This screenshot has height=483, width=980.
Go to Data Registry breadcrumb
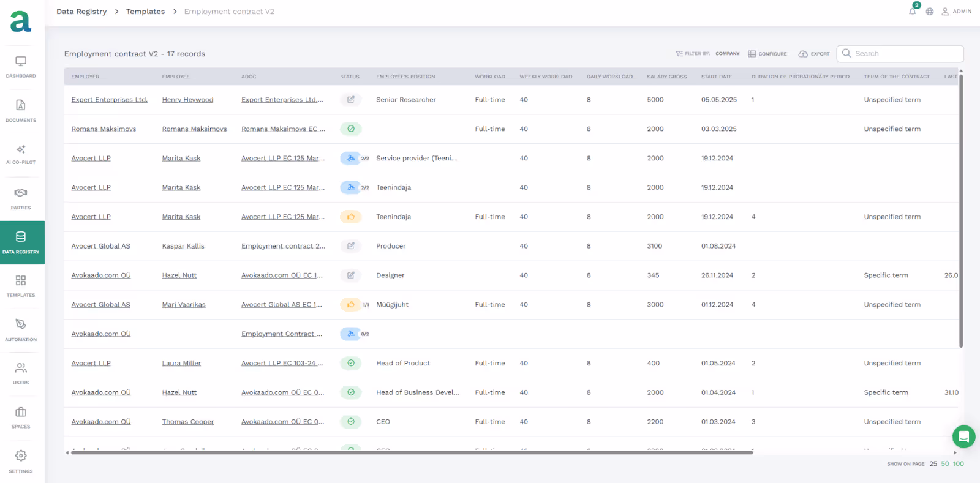point(81,12)
